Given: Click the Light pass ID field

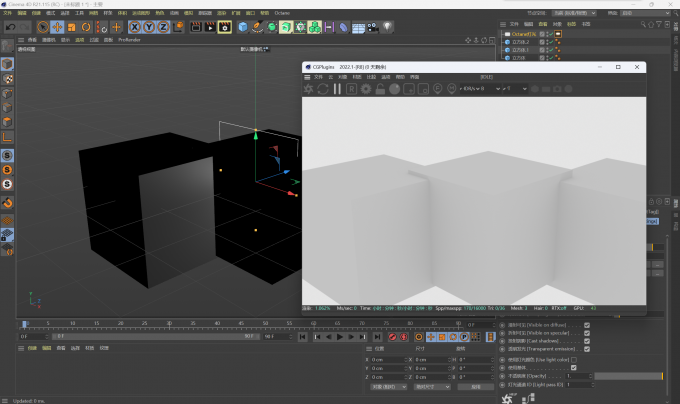Looking at the screenshot, I should click(x=578, y=384).
